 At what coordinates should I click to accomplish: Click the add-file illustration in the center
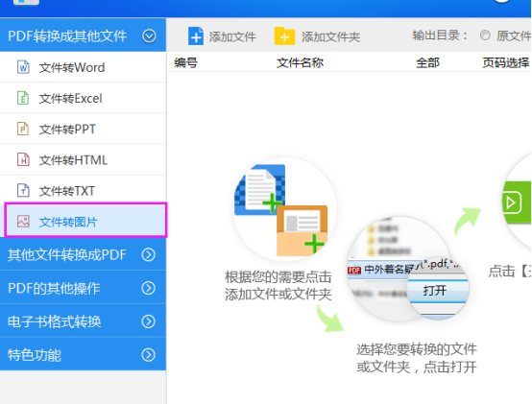pyautogui.click(x=285, y=209)
